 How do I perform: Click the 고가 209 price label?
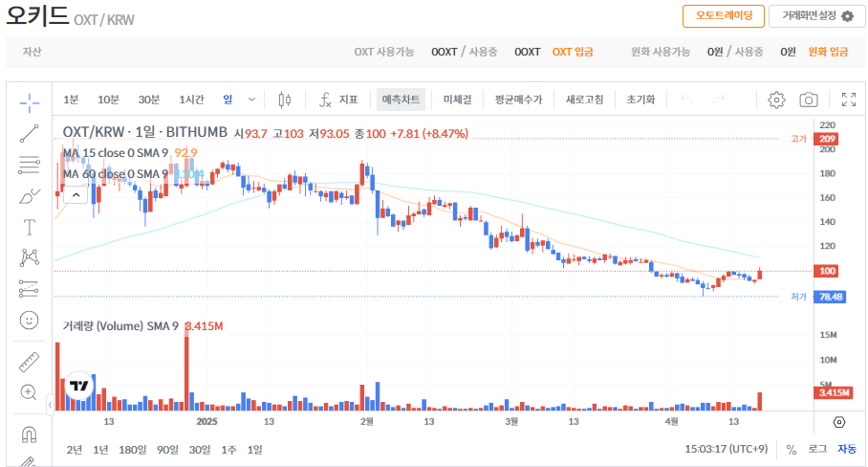pos(826,139)
